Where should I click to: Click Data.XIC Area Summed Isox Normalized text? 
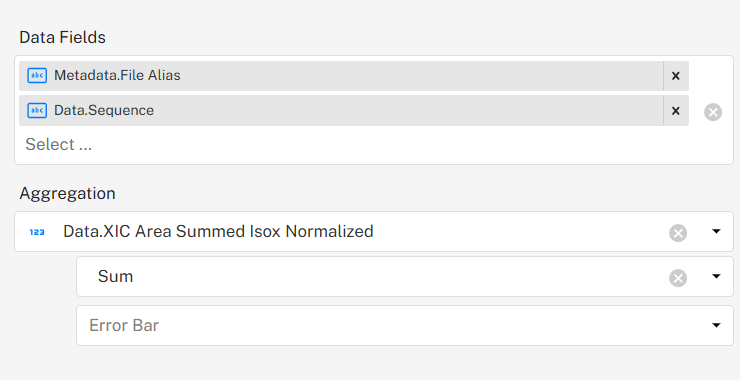218,231
